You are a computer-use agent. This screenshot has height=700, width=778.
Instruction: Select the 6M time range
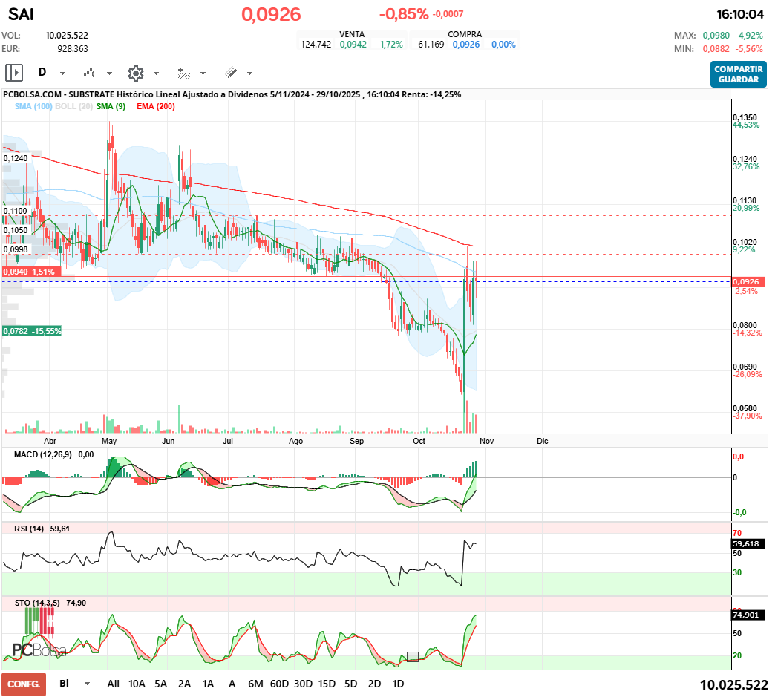(255, 684)
